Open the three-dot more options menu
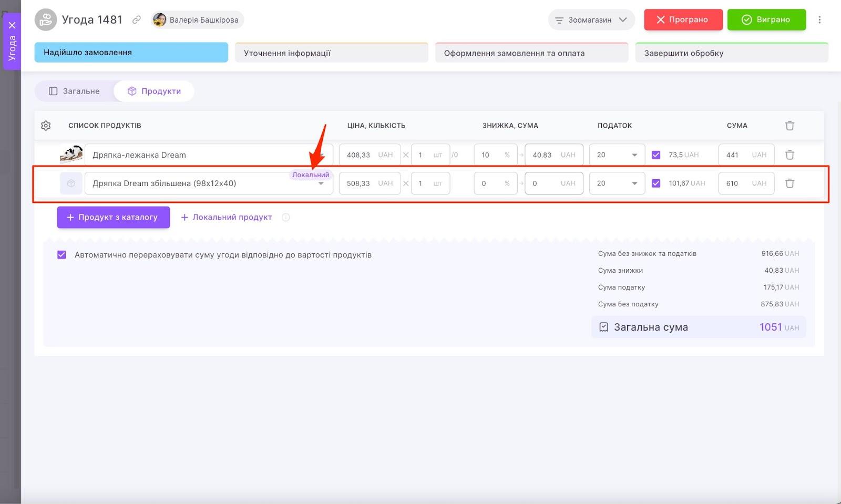Screen dimensions: 841x504 (x=819, y=20)
